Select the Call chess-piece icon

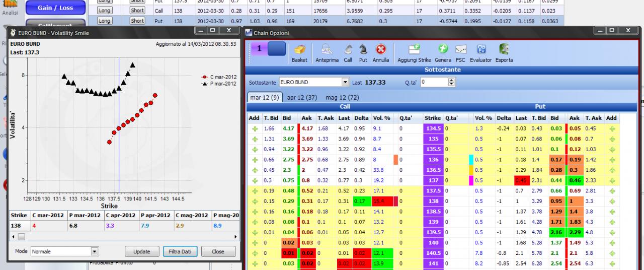(x=348, y=50)
